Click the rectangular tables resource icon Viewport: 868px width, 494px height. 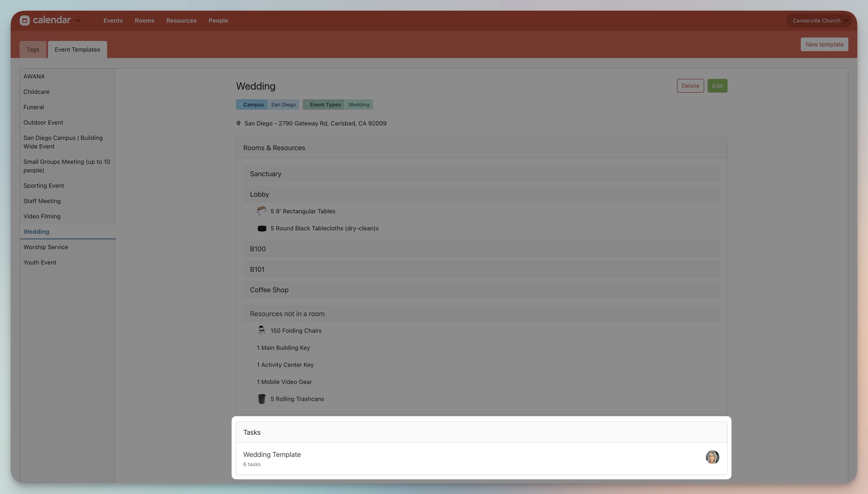click(x=262, y=211)
